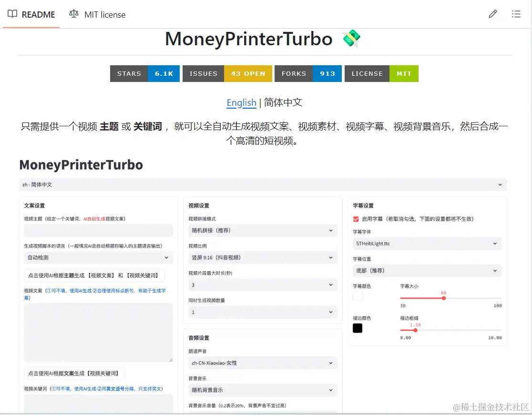
Task: Follow the English language link
Action: (241, 102)
